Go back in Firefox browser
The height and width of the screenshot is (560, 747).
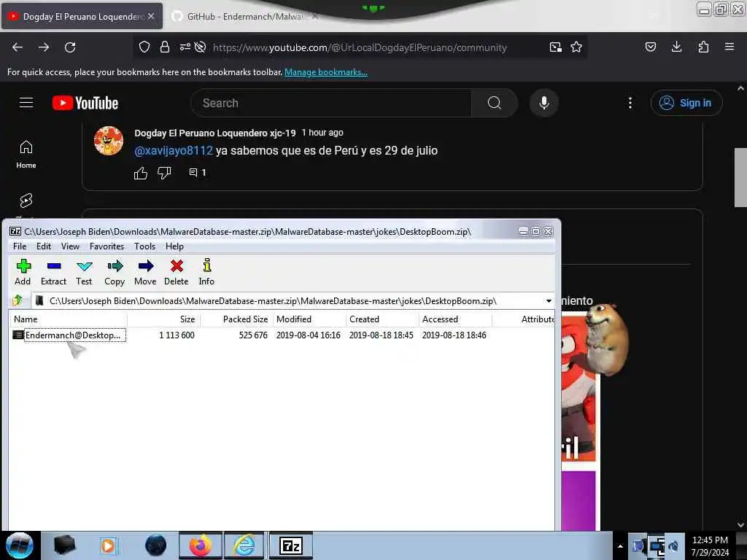18,47
